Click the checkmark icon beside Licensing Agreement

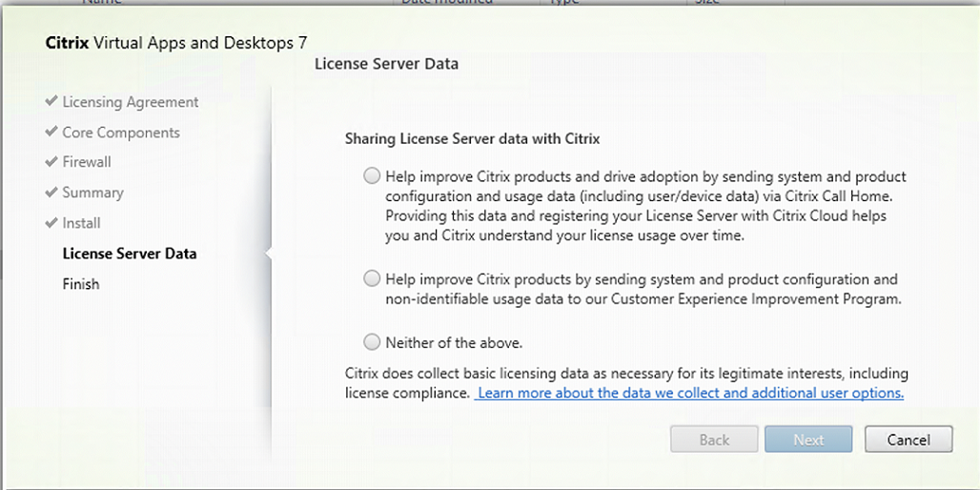tap(51, 102)
